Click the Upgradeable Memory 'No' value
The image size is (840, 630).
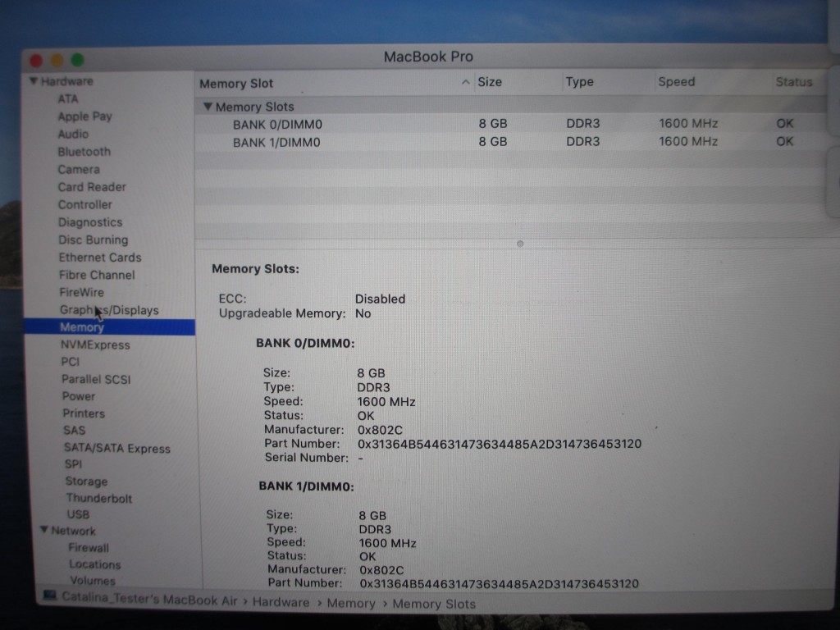tap(363, 313)
